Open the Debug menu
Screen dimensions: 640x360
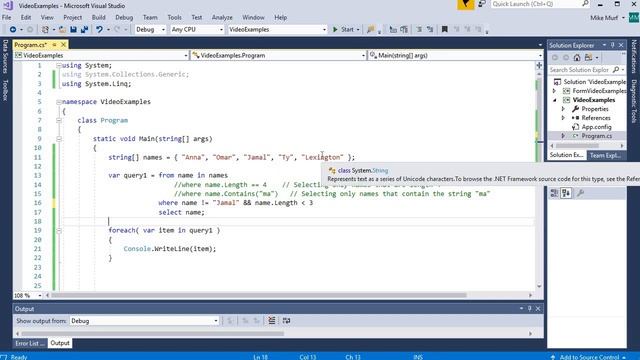coord(124,18)
